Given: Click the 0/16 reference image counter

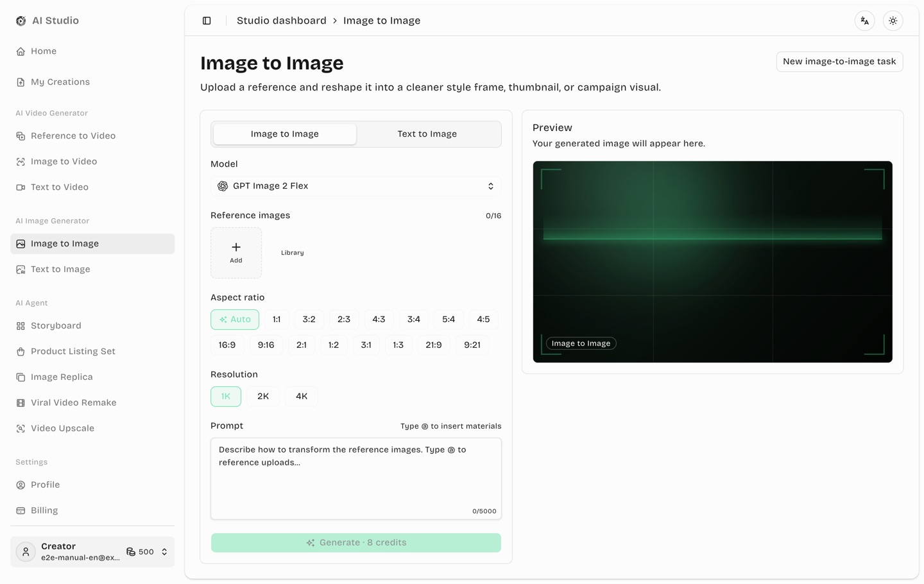Looking at the screenshot, I should [x=493, y=216].
